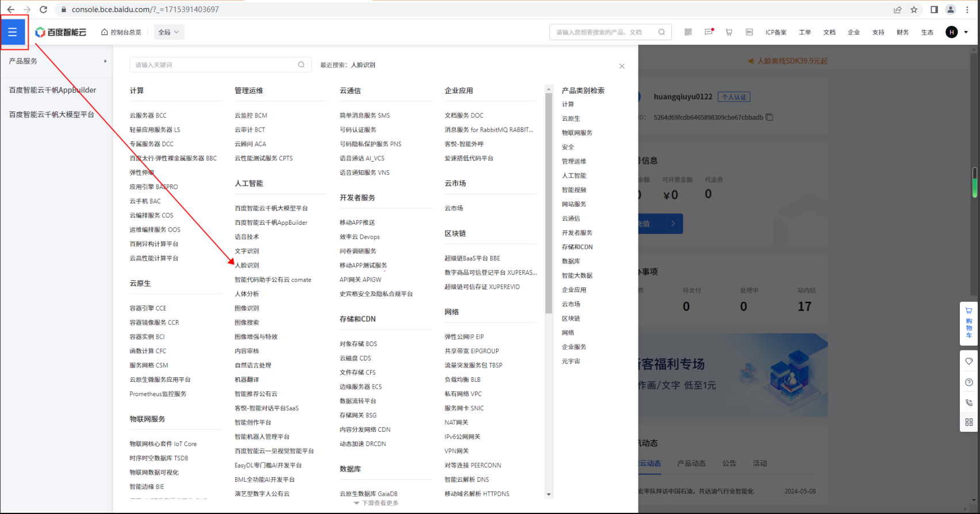Click the shopping cart icon in header

tap(729, 32)
